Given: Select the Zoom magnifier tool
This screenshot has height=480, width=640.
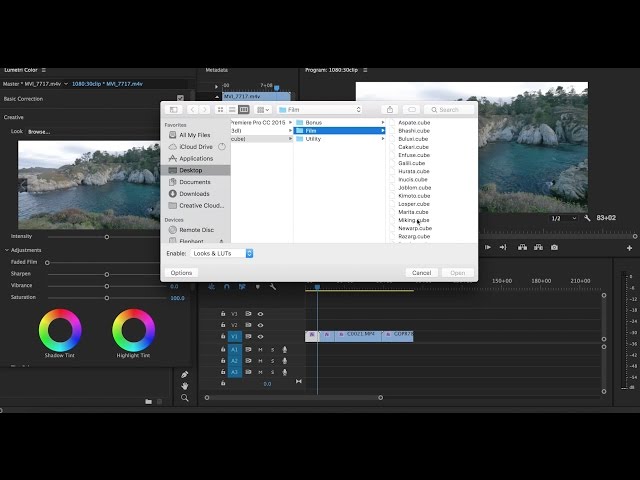Looking at the screenshot, I should click(x=185, y=398).
